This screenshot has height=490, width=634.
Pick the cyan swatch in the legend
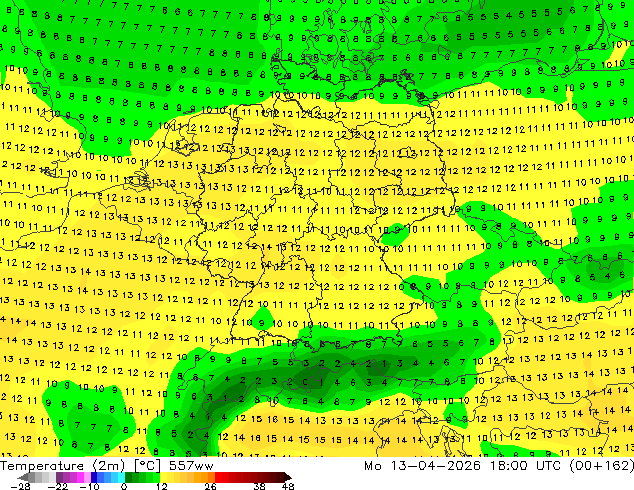pos(121,477)
